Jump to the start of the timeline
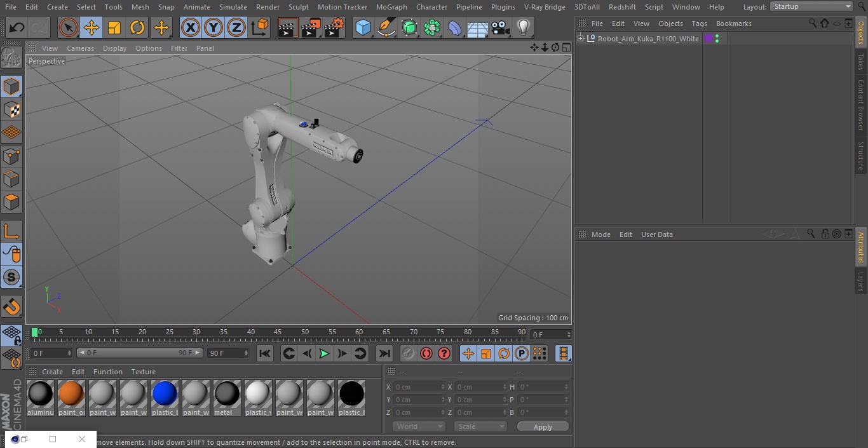Viewport: 868px width, 448px height. (x=265, y=353)
